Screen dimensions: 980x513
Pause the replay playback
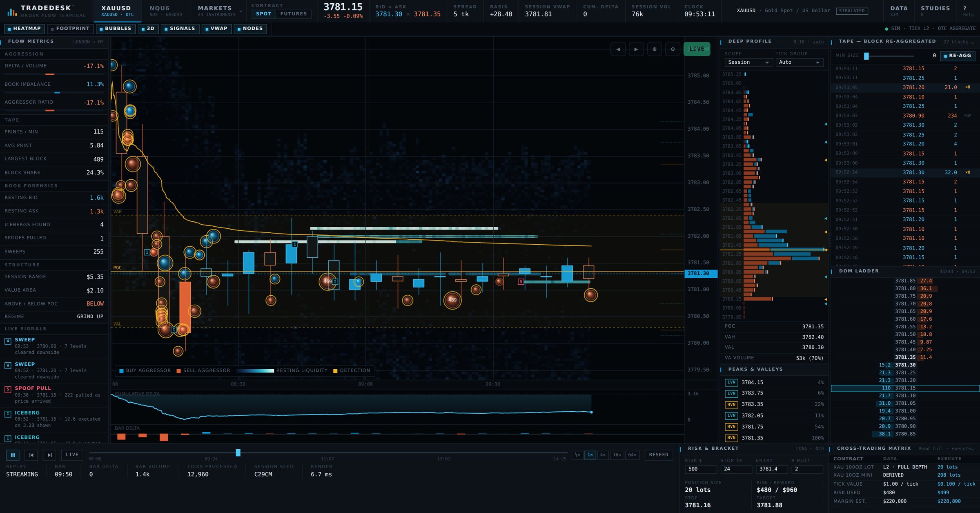13,455
